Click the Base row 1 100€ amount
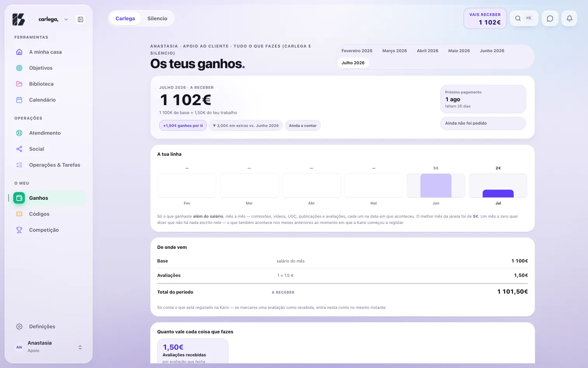The image size is (588, 368). tap(520, 261)
